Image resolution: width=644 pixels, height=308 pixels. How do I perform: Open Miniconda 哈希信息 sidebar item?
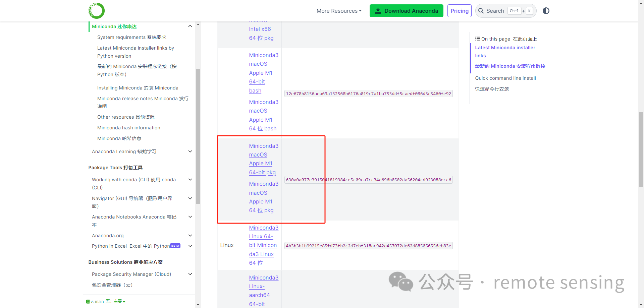[x=119, y=138]
